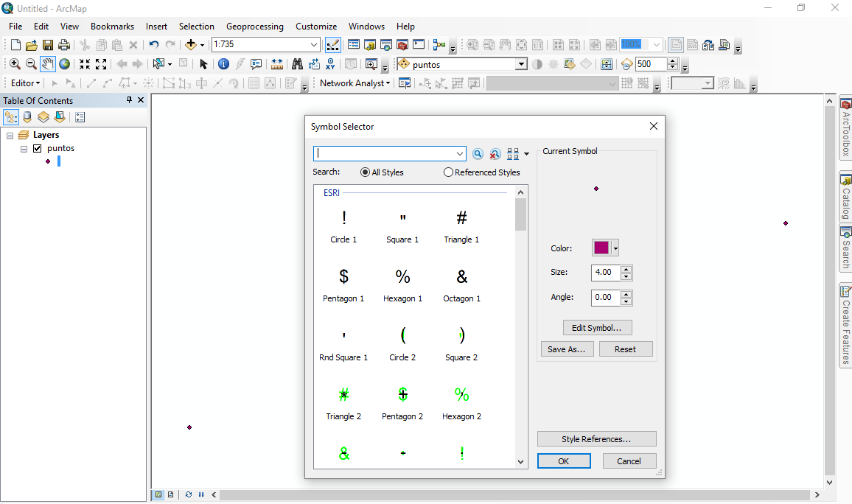This screenshot has width=852, height=504.
Task: Open the Bookmarks menu
Action: [x=112, y=27]
